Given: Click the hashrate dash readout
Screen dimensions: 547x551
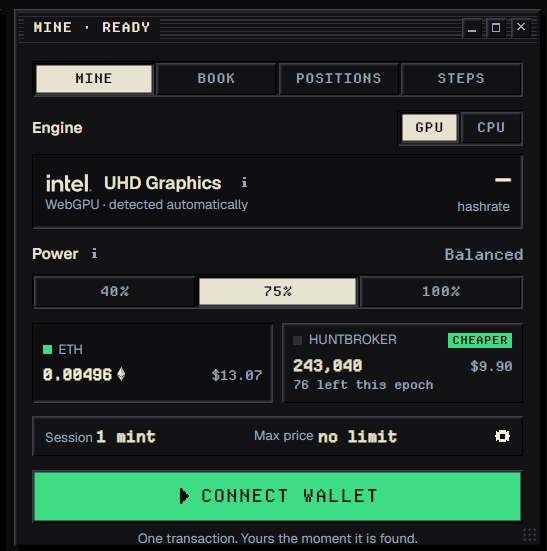Looking at the screenshot, I should point(503,180).
